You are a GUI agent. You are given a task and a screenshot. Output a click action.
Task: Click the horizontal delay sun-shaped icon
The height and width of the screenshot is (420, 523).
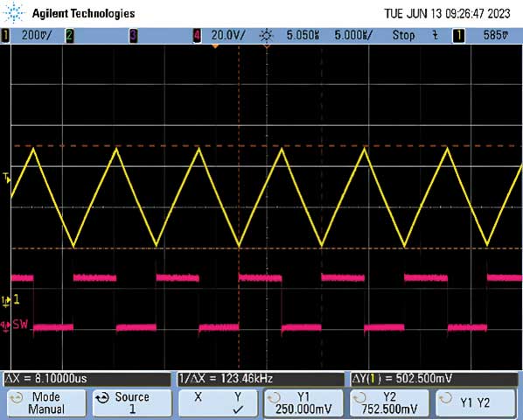267,35
